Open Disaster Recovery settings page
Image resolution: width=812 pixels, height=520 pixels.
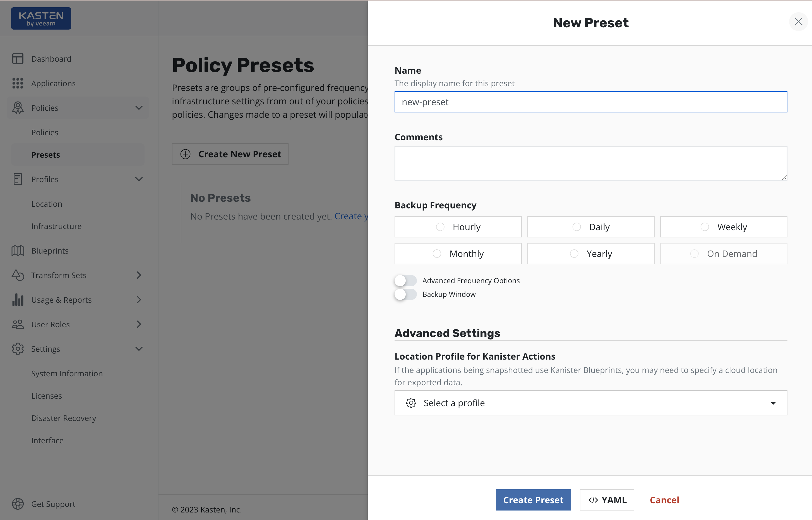[x=64, y=418]
